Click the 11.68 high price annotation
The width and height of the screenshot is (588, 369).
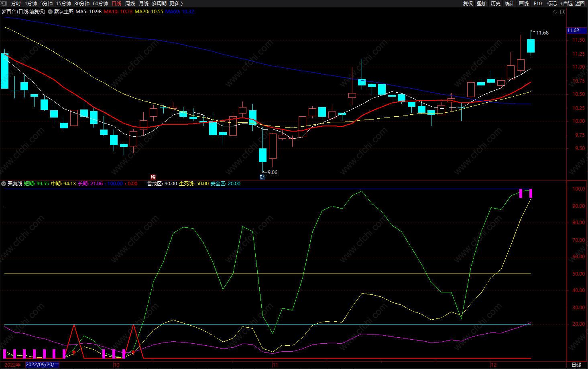pyautogui.click(x=542, y=33)
